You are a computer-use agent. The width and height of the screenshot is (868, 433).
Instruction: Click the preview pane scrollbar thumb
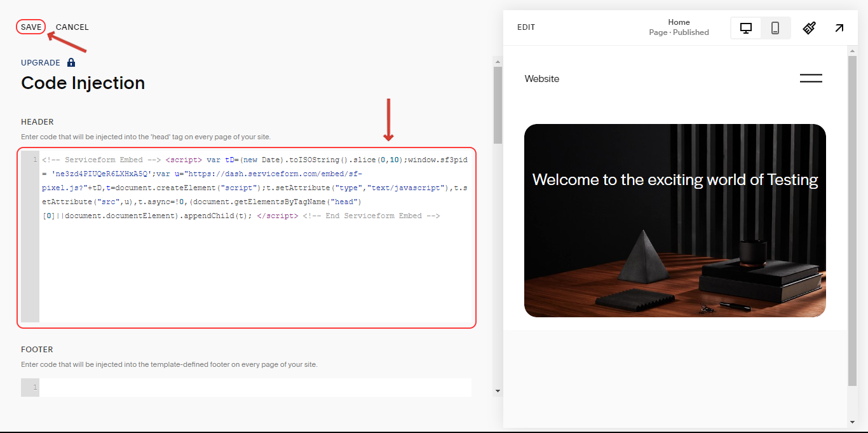coord(852,220)
